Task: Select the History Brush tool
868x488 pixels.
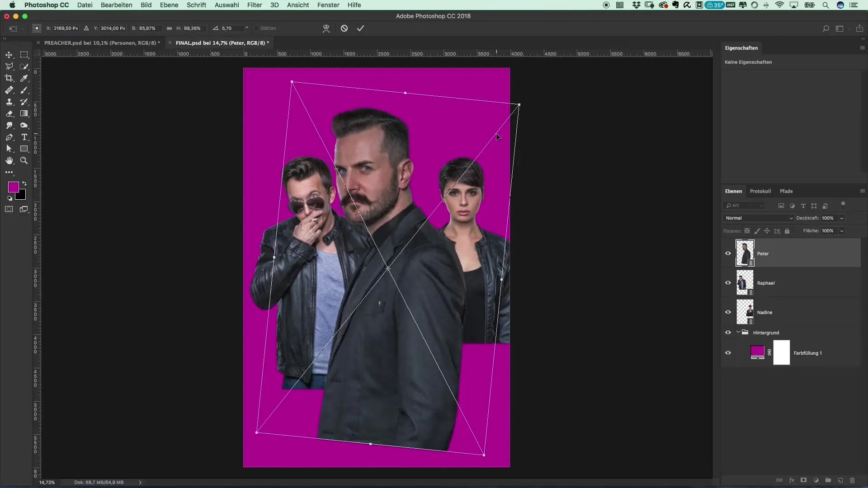Action: point(24,102)
